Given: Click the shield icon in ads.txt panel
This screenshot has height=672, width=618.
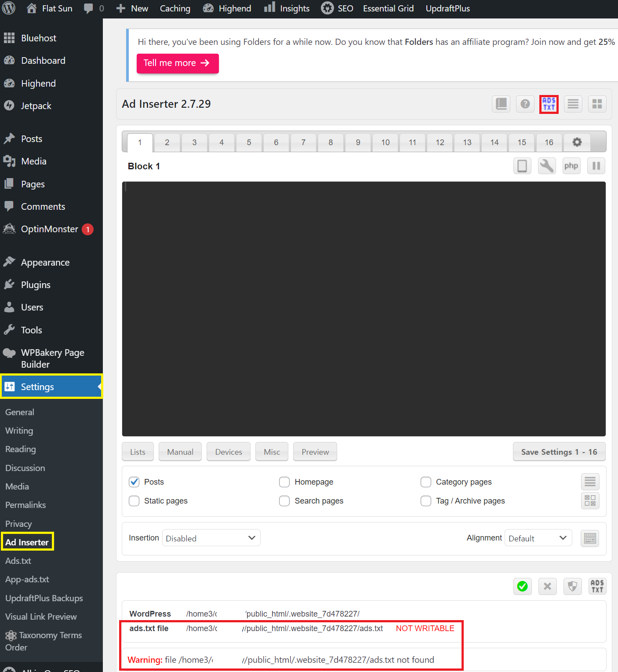Looking at the screenshot, I should pyautogui.click(x=572, y=586).
